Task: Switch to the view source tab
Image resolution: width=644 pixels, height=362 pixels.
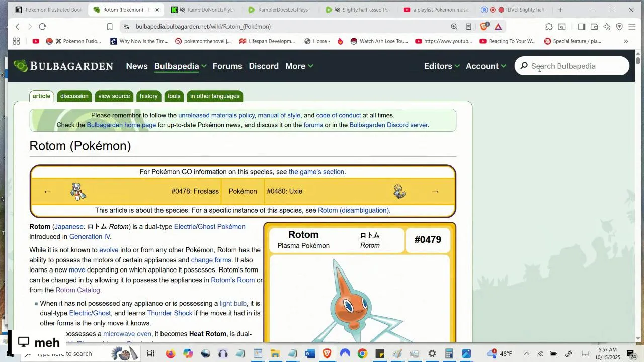Action: [x=114, y=96]
